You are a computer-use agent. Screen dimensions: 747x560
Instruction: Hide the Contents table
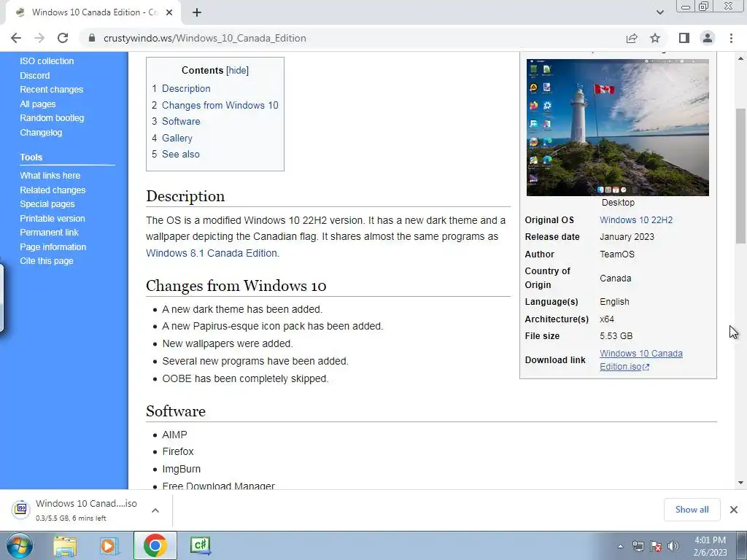click(x=237, y=71)
